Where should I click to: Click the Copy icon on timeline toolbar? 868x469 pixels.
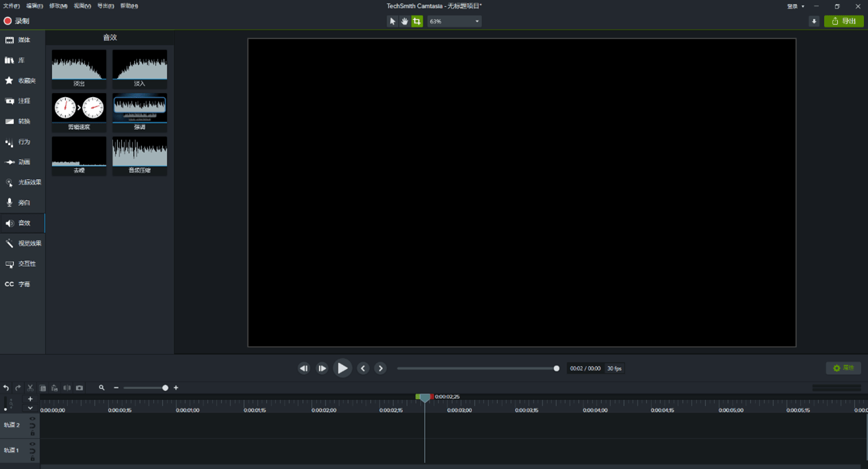tap(42, 388)
